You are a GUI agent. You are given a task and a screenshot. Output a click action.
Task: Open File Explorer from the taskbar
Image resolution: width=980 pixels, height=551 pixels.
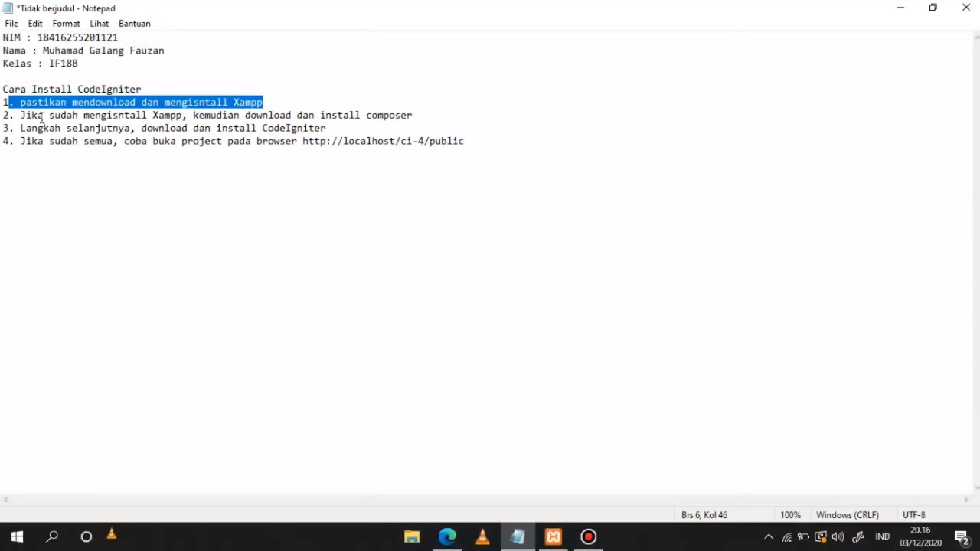click(412, 536)
